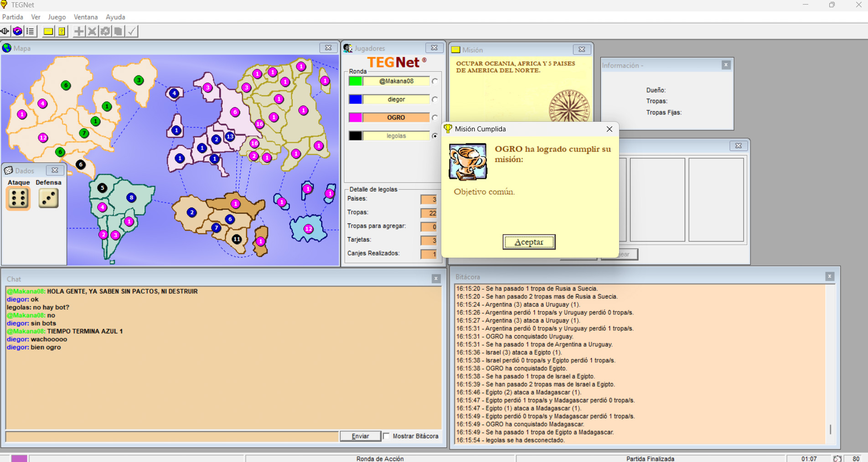Click the plus sign toolbar icon

pyautogui.click(x=79, y=31)
